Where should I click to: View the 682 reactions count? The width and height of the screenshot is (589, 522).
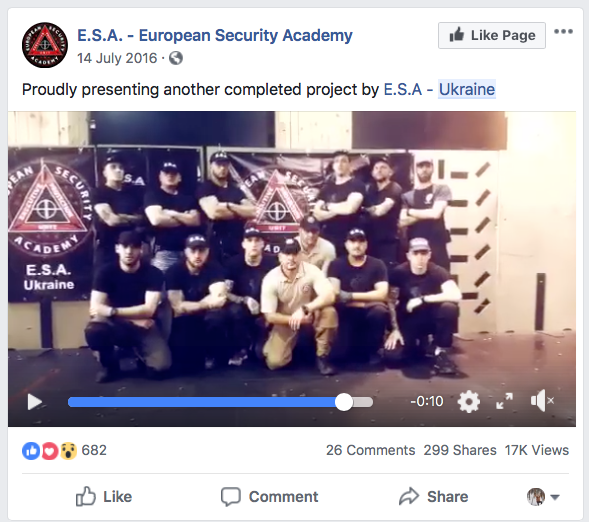pos(94,450)
